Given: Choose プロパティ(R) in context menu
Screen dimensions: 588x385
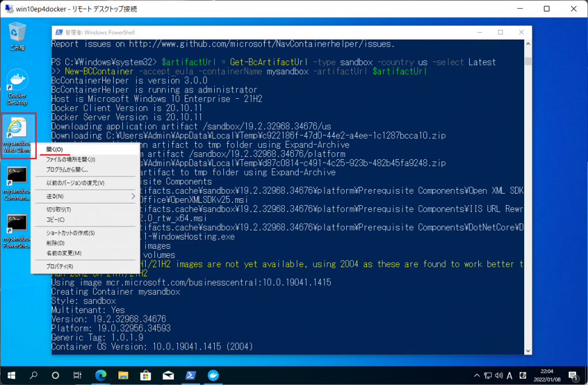Looking at the screenshot, I should pyautogui.click(x=86, y=267).
